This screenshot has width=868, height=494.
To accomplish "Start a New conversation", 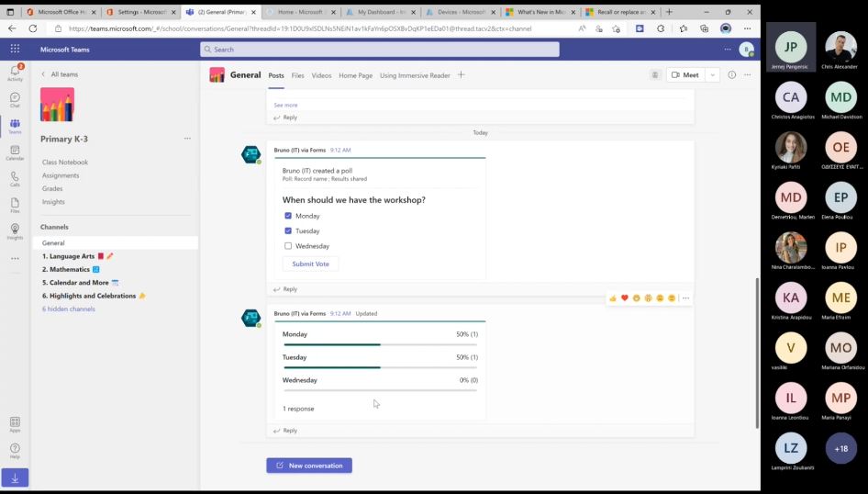I will [309, 466].
